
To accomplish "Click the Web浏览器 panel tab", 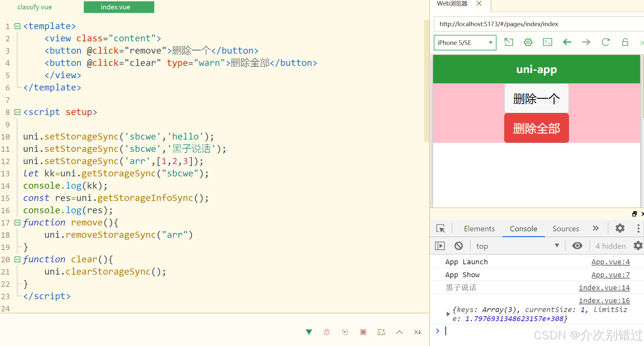I will point(452,4).
